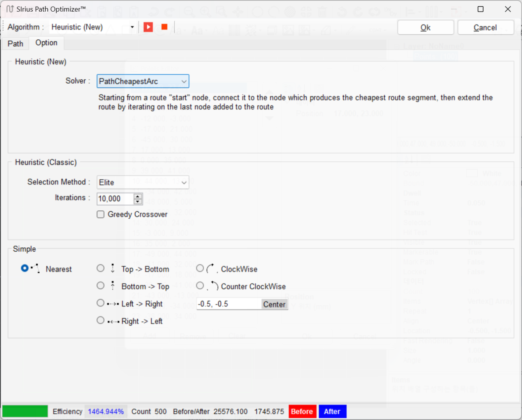This screenshot has width=522, height=420.
Task: Select the Left -> Right radio option
Action: pyautogui.click(x=100, y=303)
